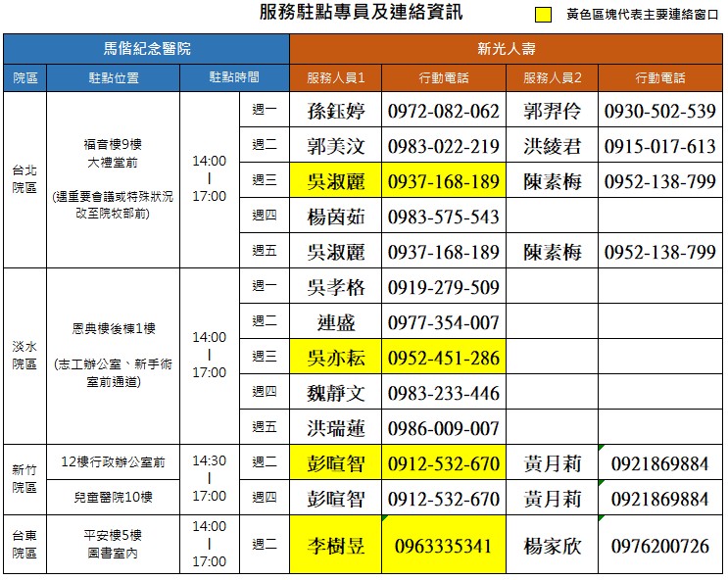Click the 馬偕紀念醫院 header cell
728x580 pixels.
click(x=146, y=49)
